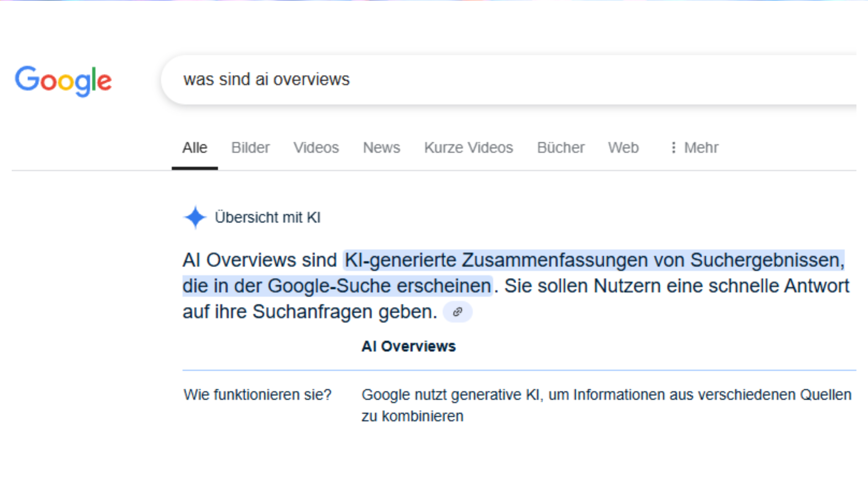This screenshot has width=868, height=488.
Task: Click highlighted text 'KI-generierte Zusammenfassungen von Suchergebnissen'
Action: tap(594, 260)
